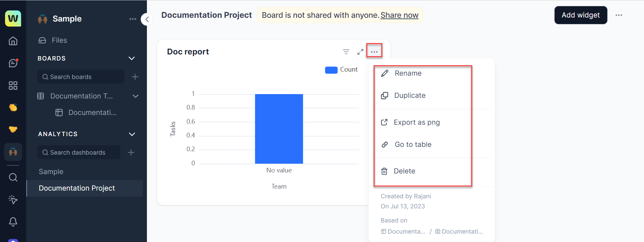The height and width of the screenshot is (242, 644).
Task: Toggle the Count legend series in chart
Action: click(x=341, y=70)
